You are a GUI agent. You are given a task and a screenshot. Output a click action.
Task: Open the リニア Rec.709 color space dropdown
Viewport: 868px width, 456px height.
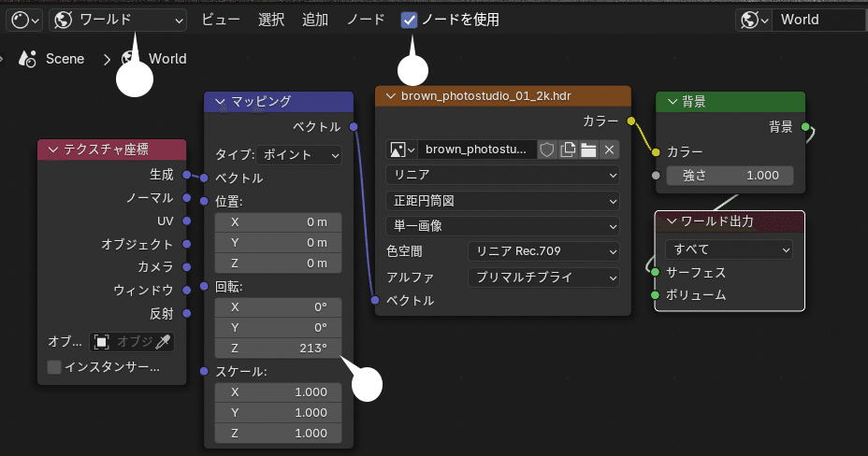(543, 251)
